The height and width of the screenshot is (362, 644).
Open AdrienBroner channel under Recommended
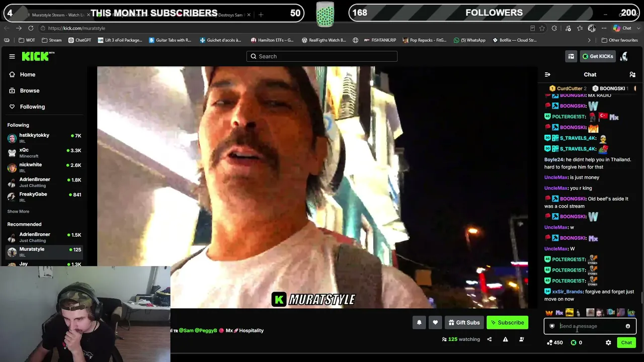[44, 237]
